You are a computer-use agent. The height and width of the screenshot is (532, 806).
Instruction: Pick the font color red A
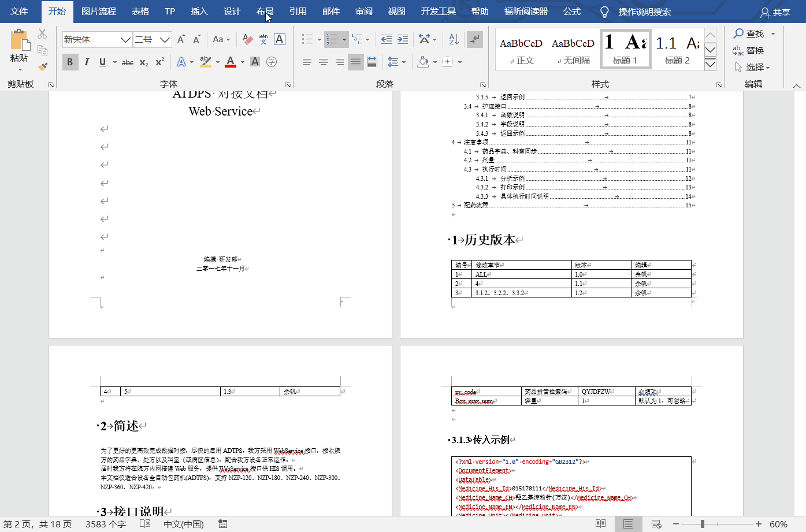point(231,62)
